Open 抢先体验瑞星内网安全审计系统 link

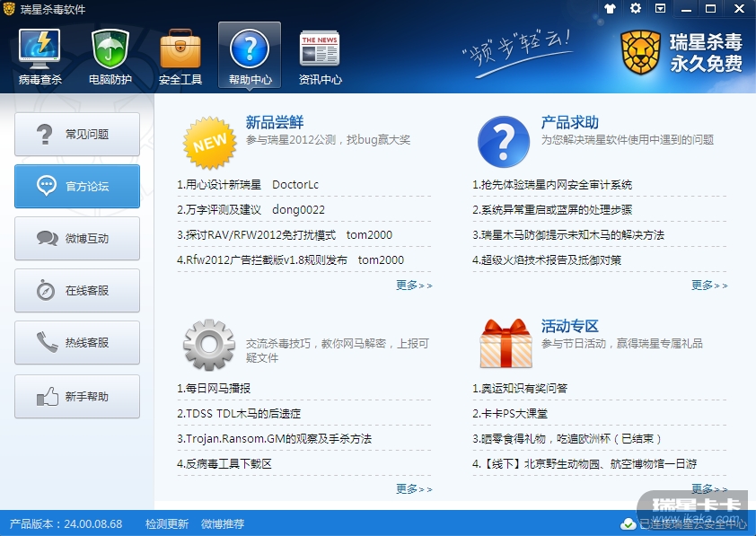tap(552, 185)
